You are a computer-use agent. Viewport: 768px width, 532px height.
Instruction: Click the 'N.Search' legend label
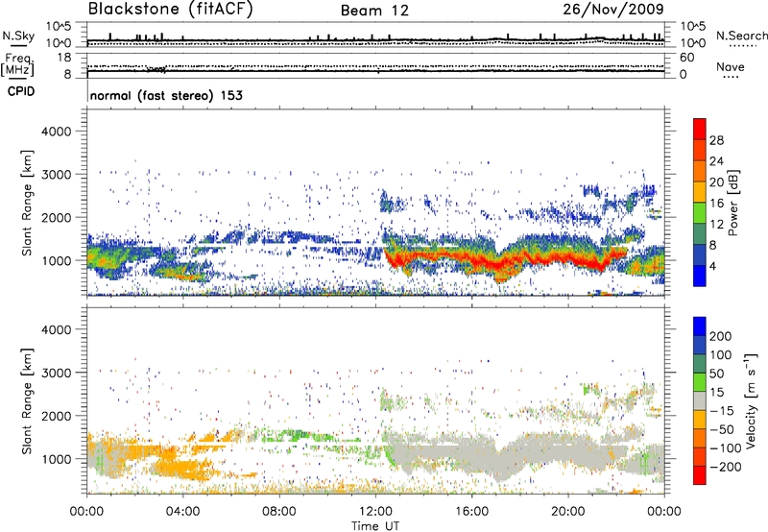tap(741, 36)
